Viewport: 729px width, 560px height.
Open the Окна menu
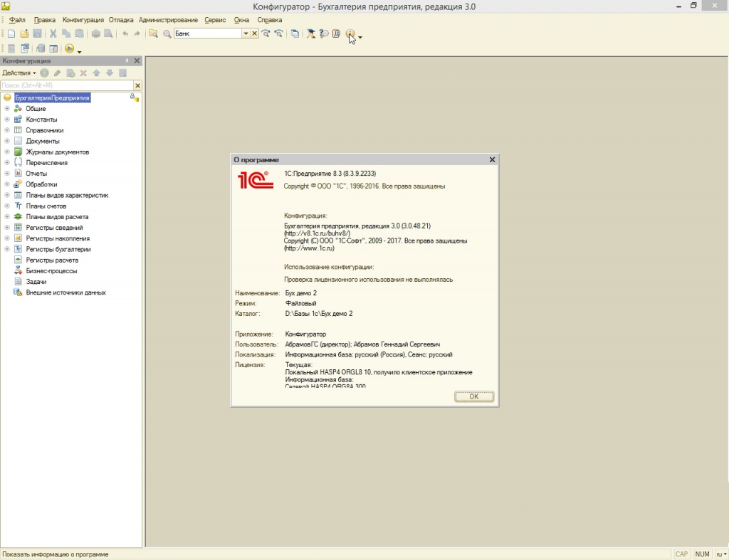pos(242,20)
